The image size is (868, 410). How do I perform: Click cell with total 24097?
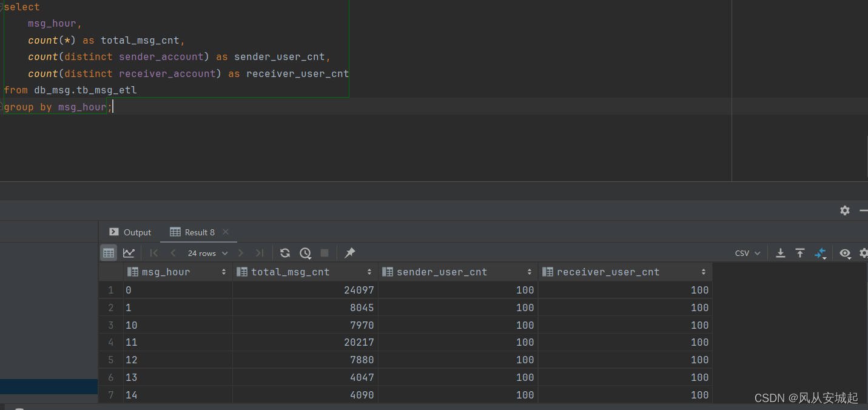(305, 290)
